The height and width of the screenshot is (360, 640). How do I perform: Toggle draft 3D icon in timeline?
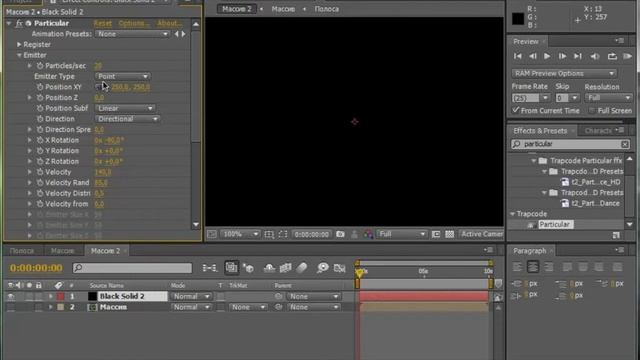coord(248,268)
